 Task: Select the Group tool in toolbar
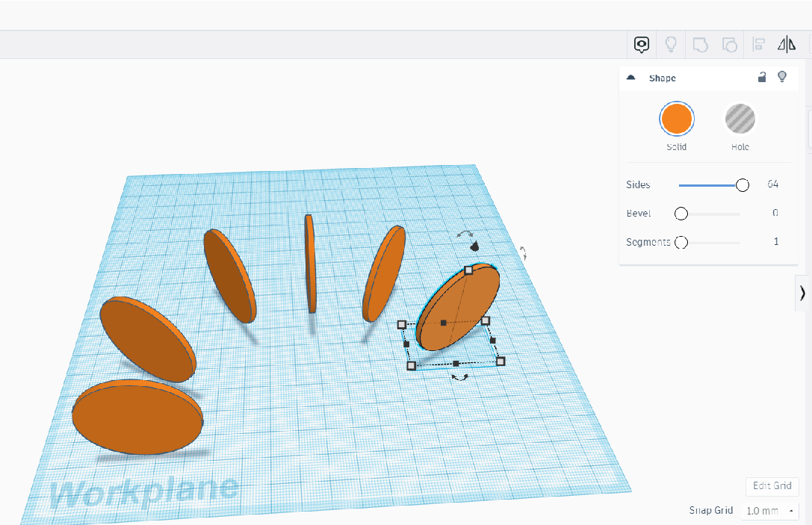[x=700, y=44]
